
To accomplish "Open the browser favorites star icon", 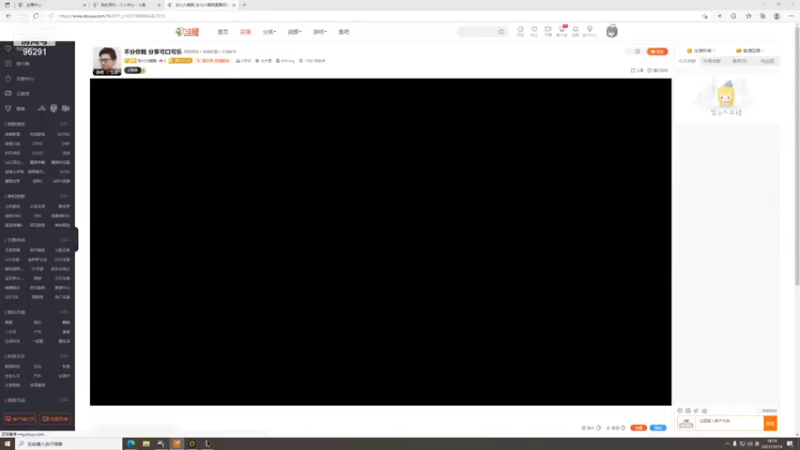I will [748, 16].
